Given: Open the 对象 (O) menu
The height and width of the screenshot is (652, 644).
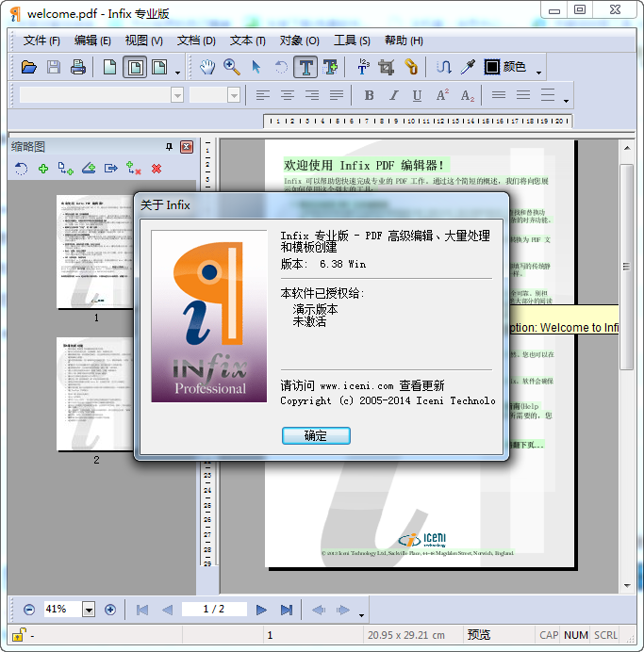Looking at the screenshot, I should point(300,41).
